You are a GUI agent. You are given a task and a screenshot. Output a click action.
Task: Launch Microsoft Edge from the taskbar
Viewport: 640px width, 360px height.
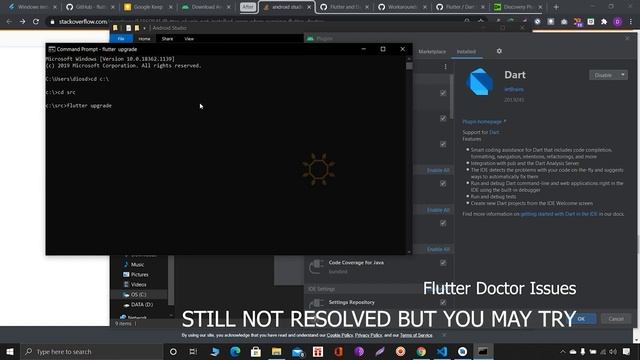click(x=235, y=351)
